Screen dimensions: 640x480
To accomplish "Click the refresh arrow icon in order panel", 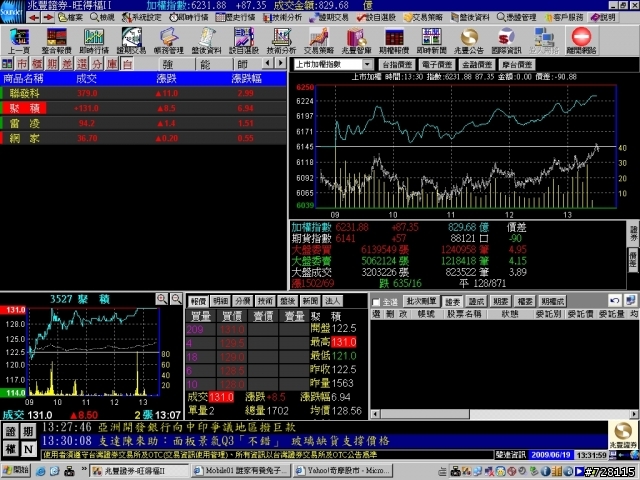I will click(x=614, y=301).
